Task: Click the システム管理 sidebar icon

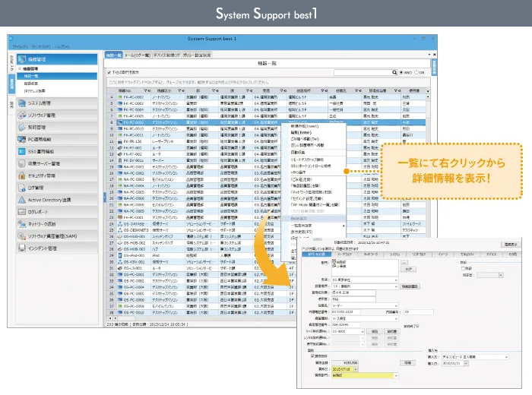Action: [x=21, y=102]
